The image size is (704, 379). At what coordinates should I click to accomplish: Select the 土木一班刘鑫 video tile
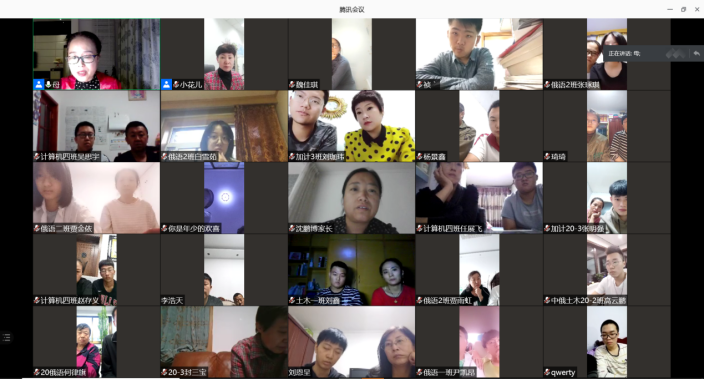352,270
